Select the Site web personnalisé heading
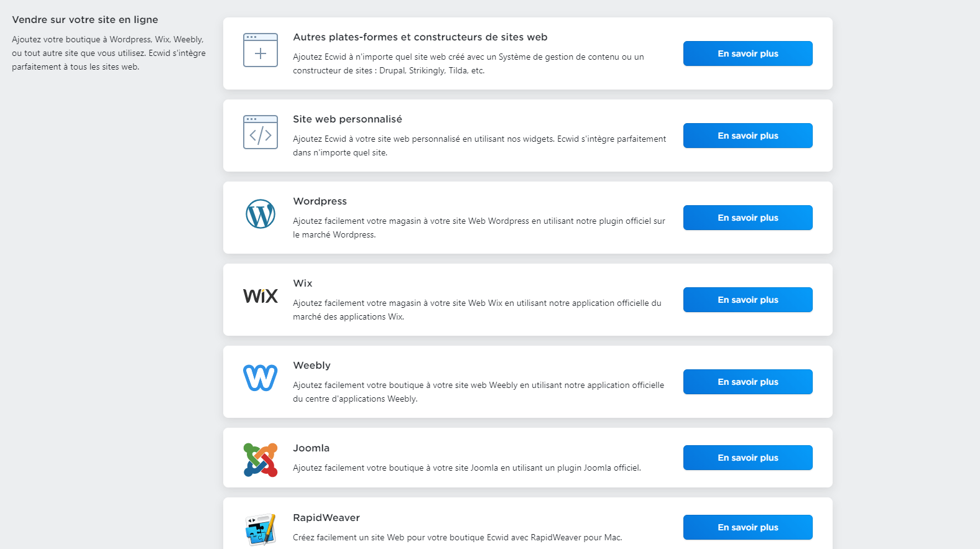The image size is (980, 549). (347, 119)
